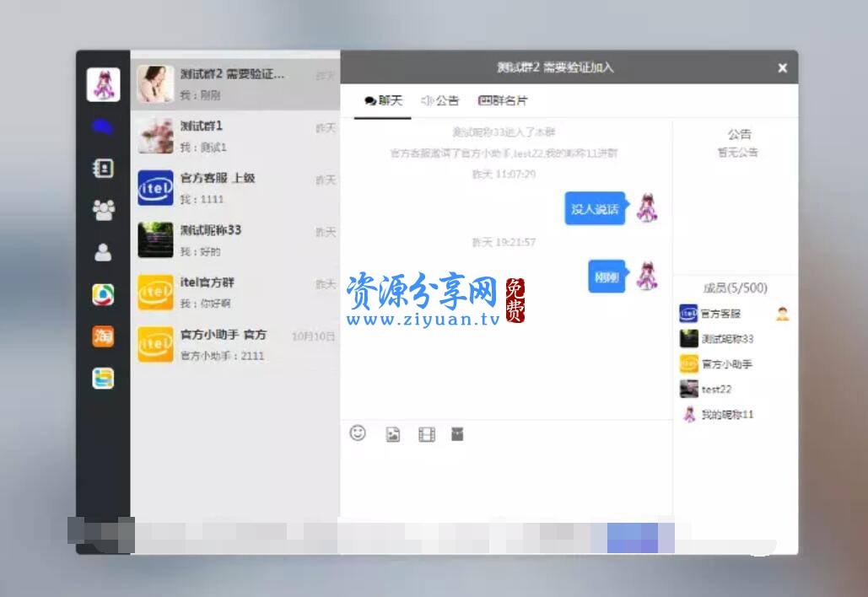Launch the orange Taobao app icon
The height and width of the screenshot is (597, 868).
103,336
